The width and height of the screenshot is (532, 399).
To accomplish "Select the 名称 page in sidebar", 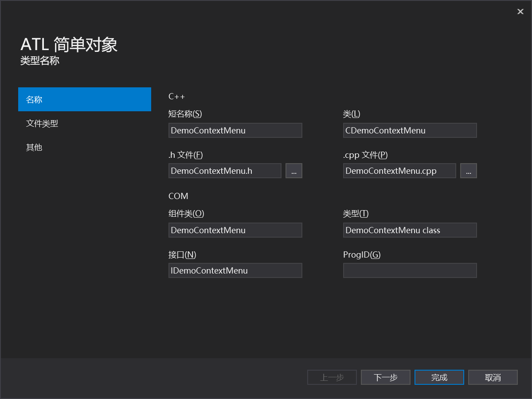I will (84, 100).
